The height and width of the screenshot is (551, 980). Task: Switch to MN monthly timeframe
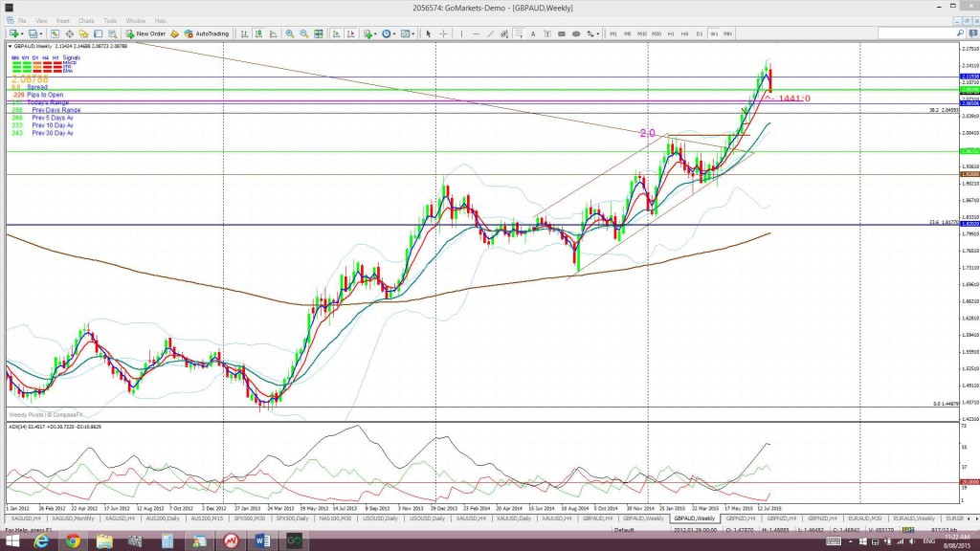728,33
